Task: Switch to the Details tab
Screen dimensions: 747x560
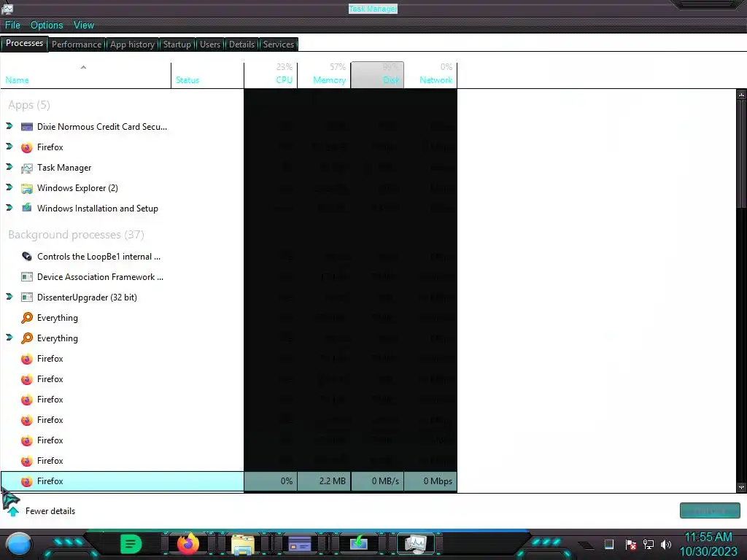Action: 241,44
